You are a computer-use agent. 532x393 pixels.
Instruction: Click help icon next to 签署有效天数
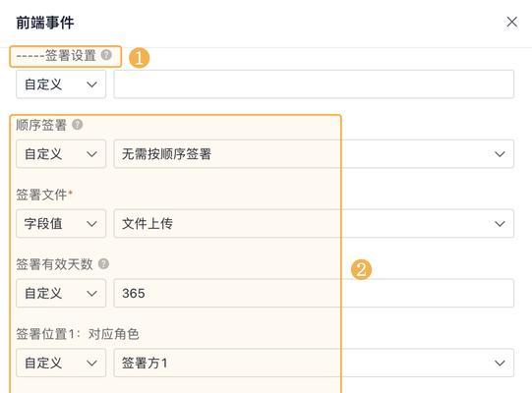tap(104, 263)
